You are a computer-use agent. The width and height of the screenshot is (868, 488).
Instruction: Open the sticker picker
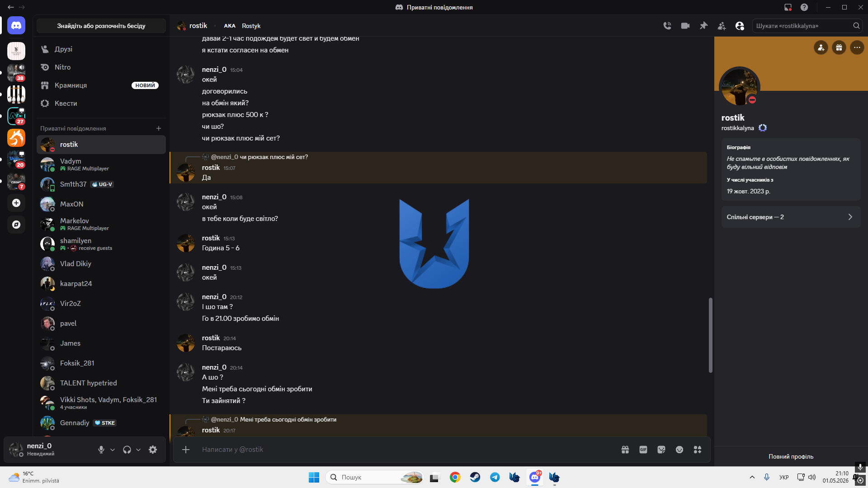661,450
